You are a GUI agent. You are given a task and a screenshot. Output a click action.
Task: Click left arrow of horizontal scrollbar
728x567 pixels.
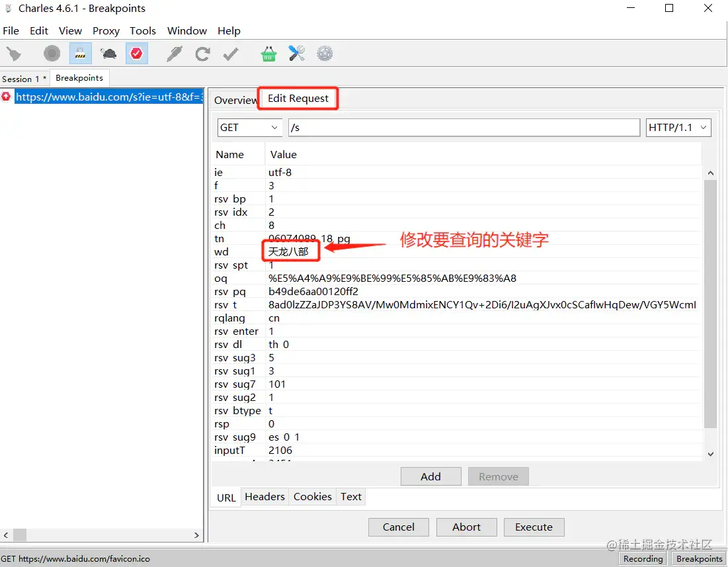tap(5, 535)
